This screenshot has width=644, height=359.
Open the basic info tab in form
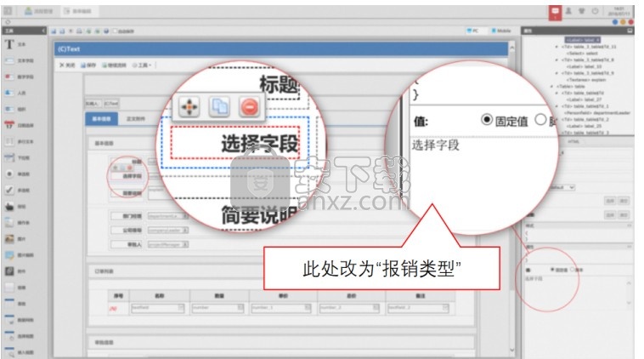(101, 118)
